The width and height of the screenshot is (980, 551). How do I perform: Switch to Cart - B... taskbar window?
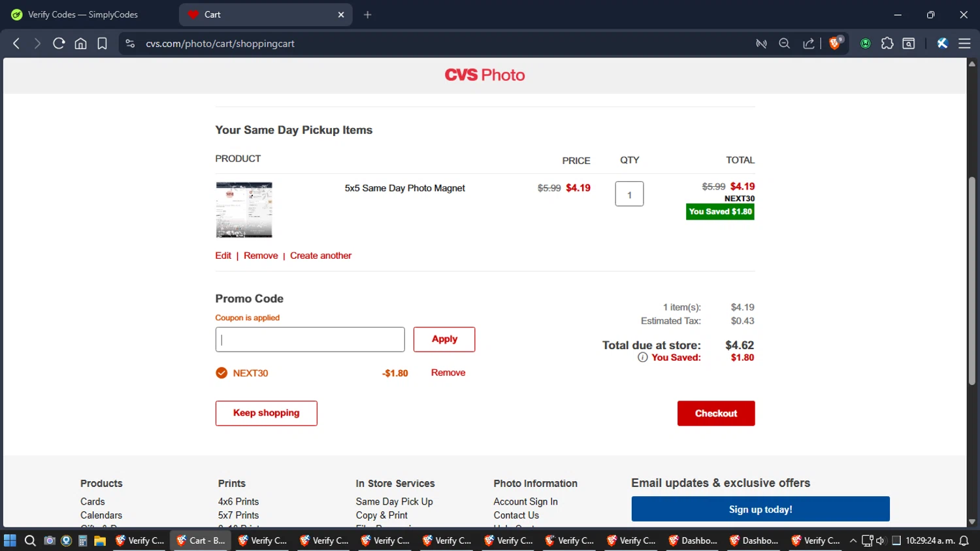[201, 541]
